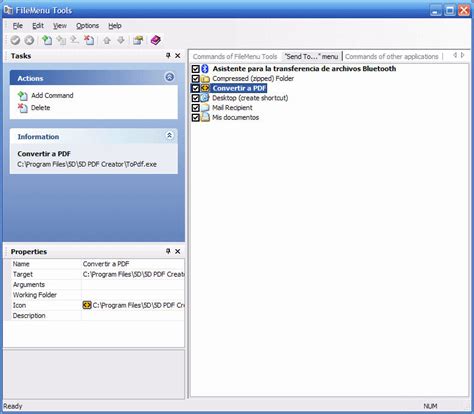
Task: Click the Add Command link in Actions
Action: click(x=52, y=95)
